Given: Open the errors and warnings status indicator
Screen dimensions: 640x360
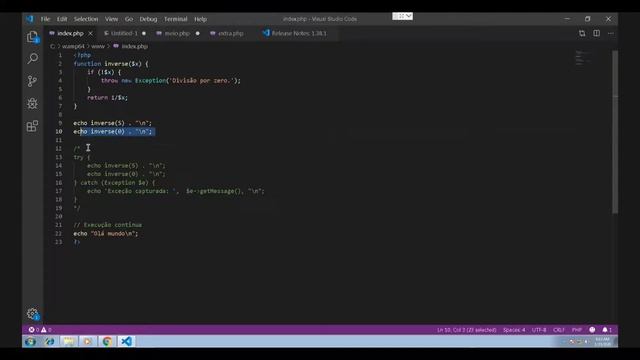Looking at the screenshot, I should (x=40, y=330).
